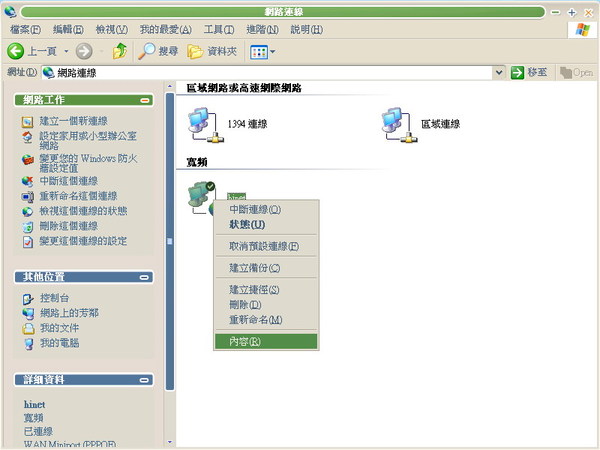Open the 編輯(E) menu
Screen dimensions: 600x450
coord(68,29)
